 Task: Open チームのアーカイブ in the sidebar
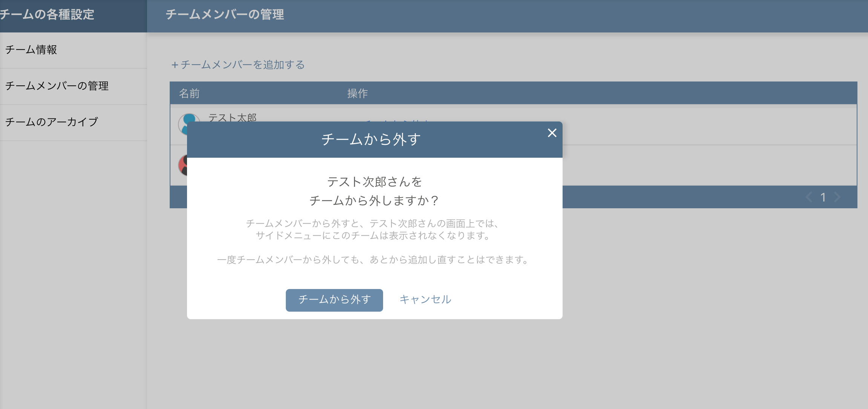[x=52, y=122]
